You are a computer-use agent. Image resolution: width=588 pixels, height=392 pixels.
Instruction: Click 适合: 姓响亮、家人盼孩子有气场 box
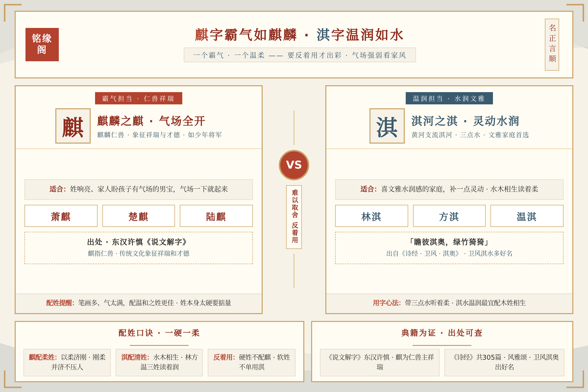pos(138,189)
